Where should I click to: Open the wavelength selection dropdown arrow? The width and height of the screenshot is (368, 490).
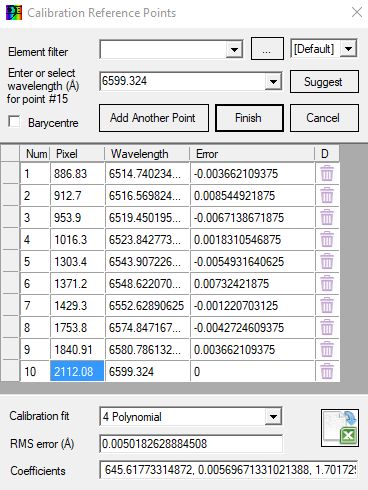click(273, 81)
